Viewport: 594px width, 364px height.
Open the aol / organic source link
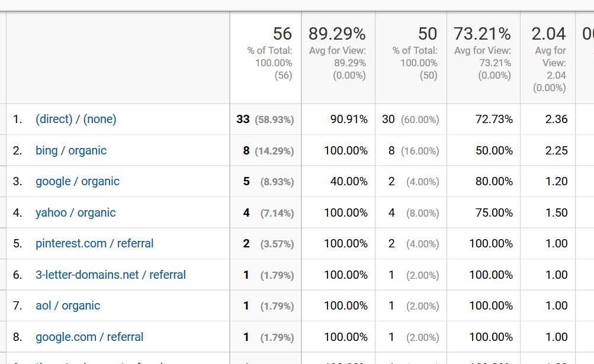(68, 305)
